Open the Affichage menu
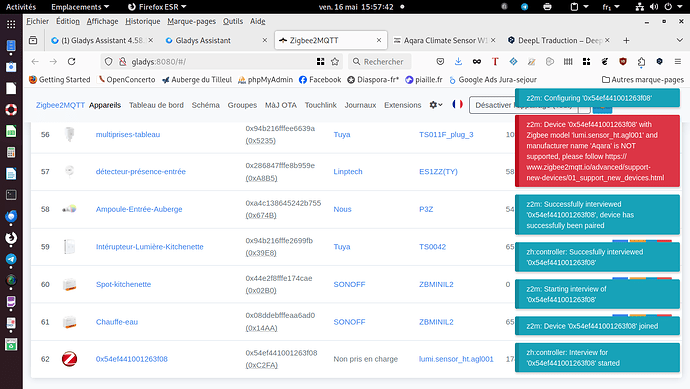 102,21
